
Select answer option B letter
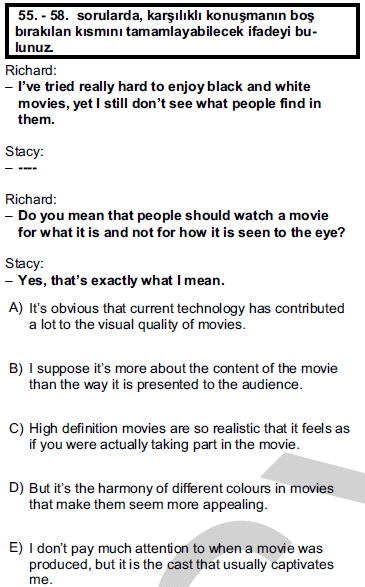15,368
